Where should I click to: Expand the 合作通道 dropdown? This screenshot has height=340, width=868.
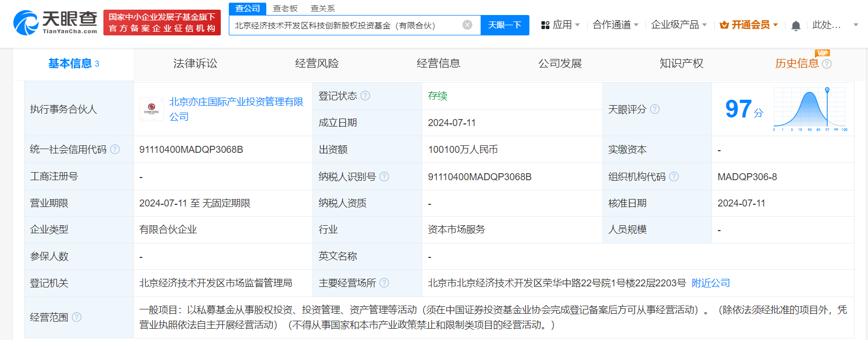(615, 25)
